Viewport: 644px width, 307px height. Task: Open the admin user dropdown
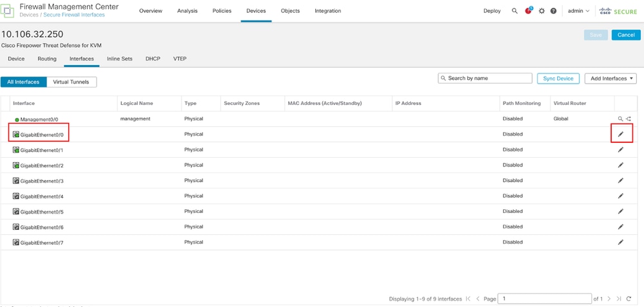578,11
